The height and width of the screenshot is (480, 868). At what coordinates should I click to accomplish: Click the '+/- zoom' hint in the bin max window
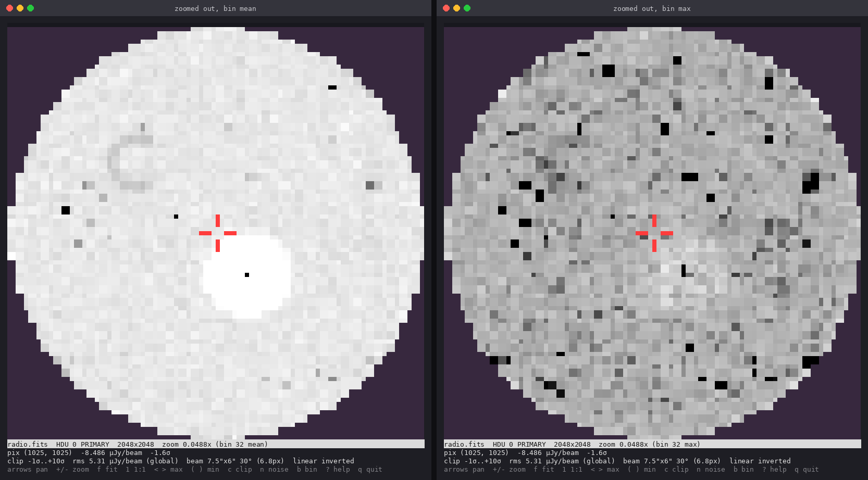pos(509,470)
